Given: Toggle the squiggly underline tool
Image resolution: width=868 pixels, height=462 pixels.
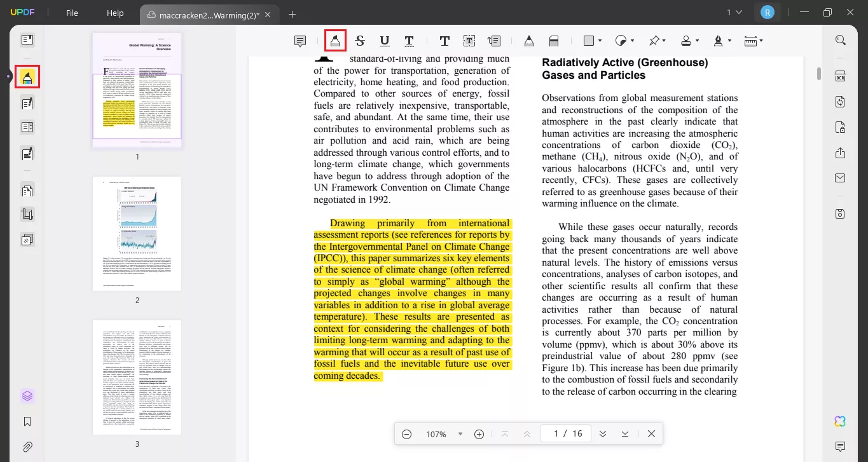Looking at the screenshot, I should tap(409, 40).
